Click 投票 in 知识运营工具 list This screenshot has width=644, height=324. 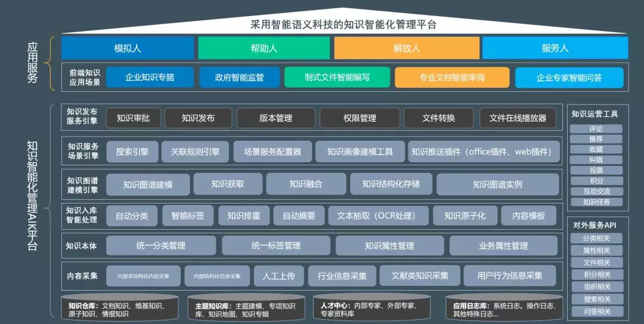tap(596, 170)
